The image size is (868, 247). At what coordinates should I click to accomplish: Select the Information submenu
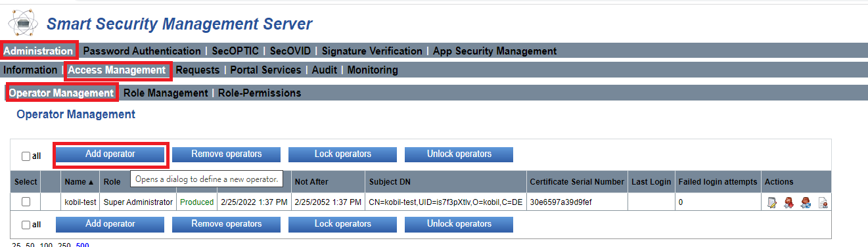30,70
